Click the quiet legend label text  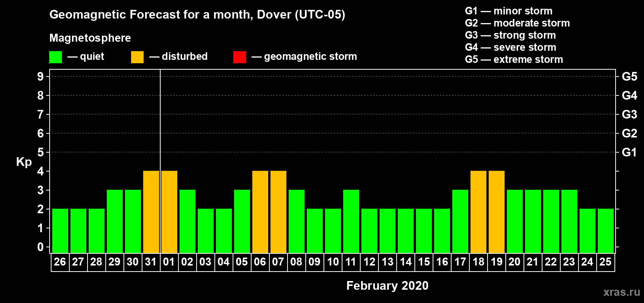pos(92,56)
